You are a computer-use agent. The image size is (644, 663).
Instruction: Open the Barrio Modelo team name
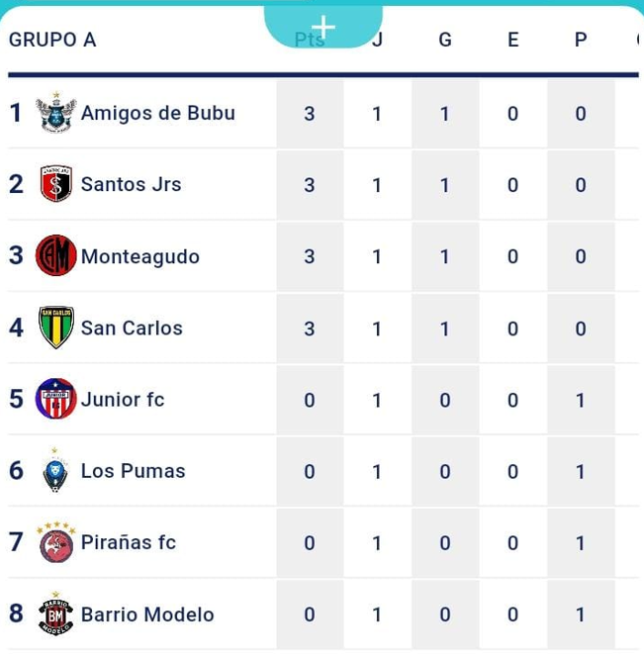[x=147, y=615]
